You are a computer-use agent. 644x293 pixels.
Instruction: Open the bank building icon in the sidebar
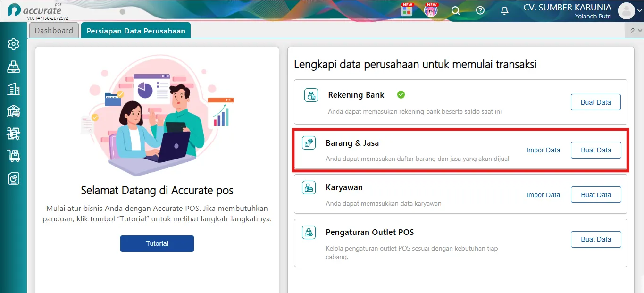(x=13, y=111)
